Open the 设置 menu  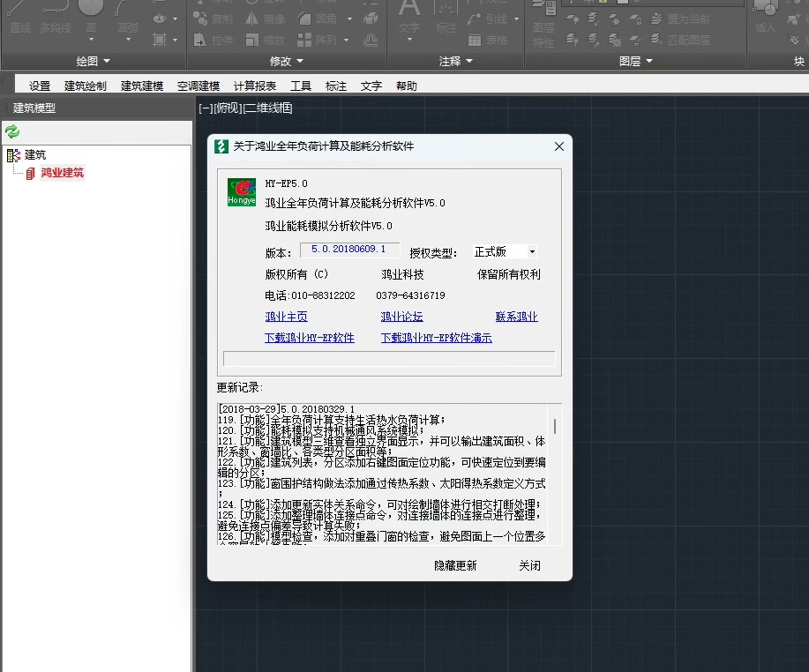[x=40, y=86]
